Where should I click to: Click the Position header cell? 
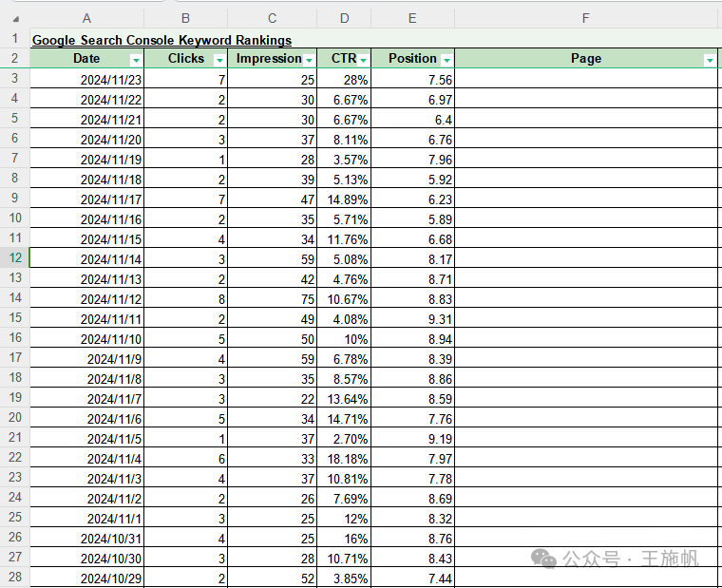[412, 59]
